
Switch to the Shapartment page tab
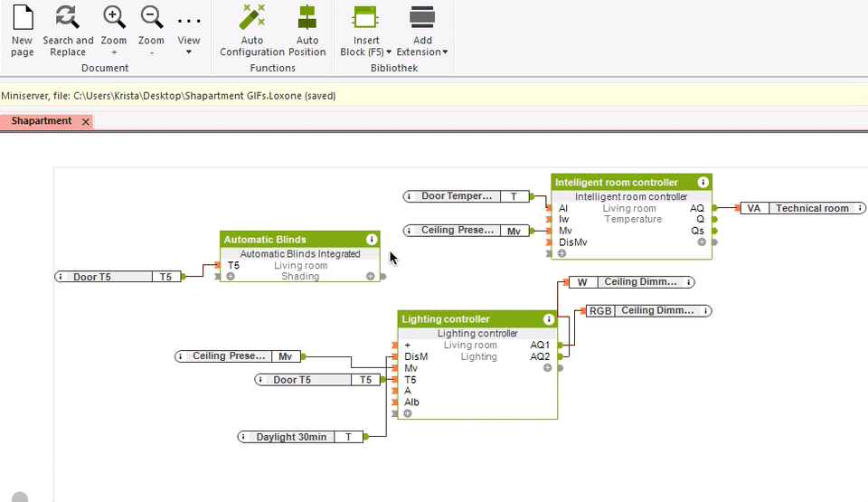42,121
